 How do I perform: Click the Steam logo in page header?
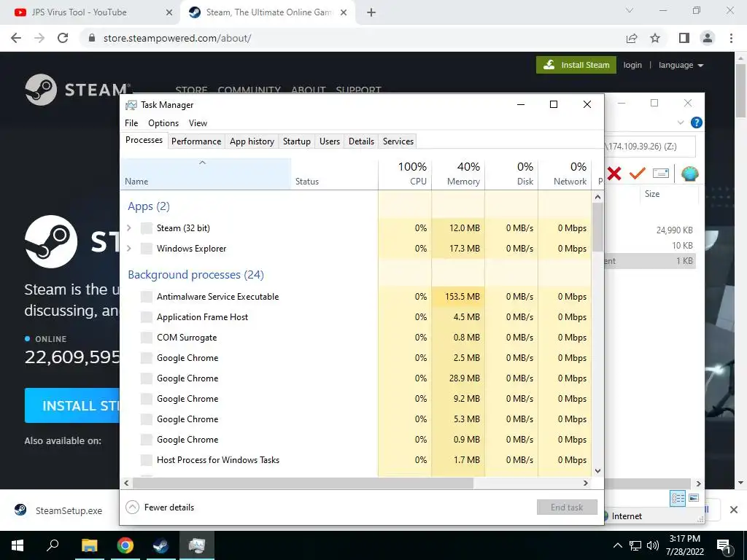click(76, 90)
